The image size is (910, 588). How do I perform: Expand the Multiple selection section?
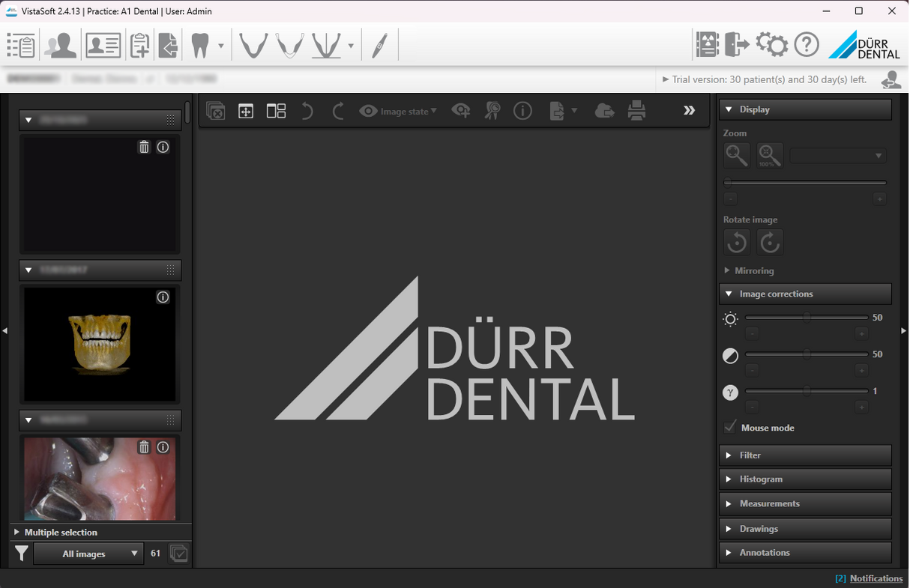point(61,533)
